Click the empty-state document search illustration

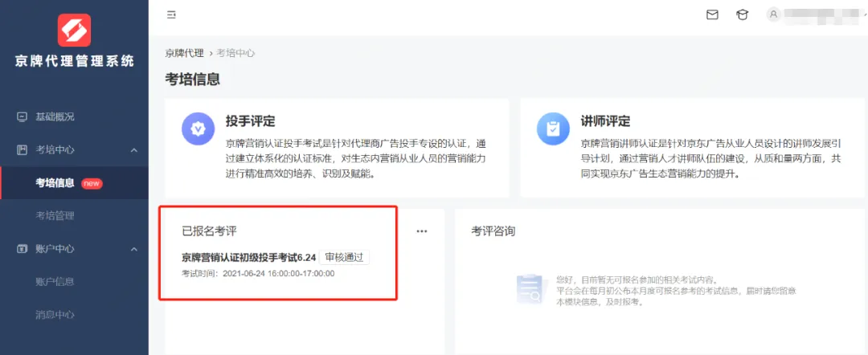tap(530, 289)
